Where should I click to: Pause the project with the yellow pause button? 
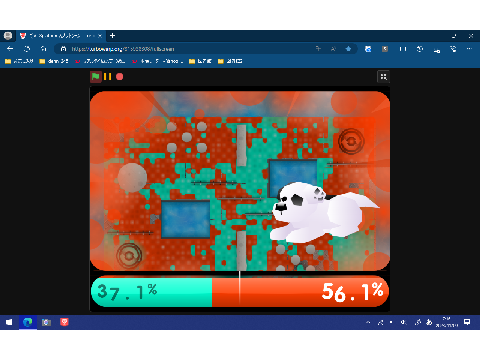[107, 77]
